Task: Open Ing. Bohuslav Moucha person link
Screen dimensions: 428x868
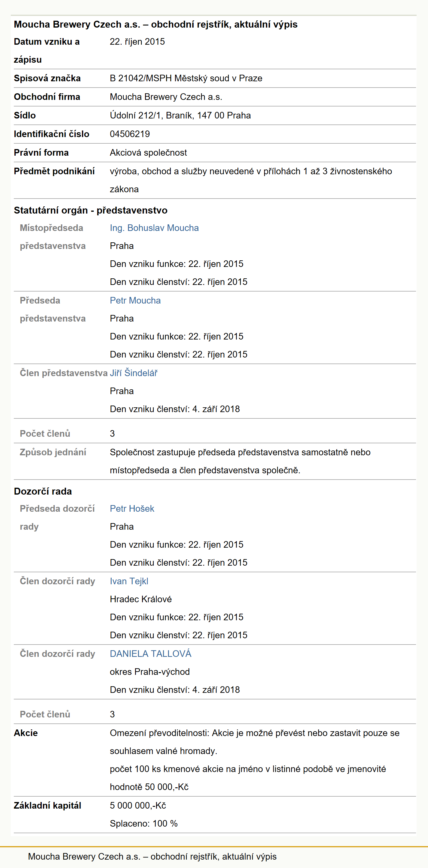Action: 154,228
